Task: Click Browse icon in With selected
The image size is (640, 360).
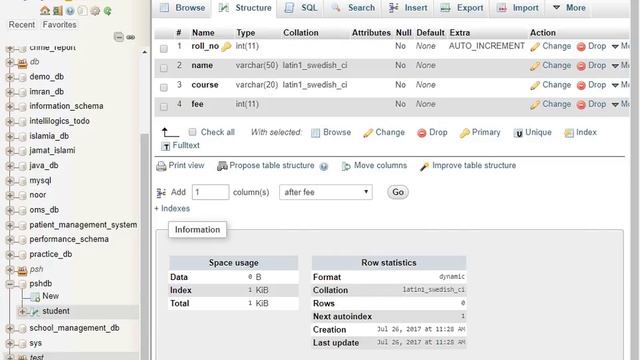Action: point(316,133)
